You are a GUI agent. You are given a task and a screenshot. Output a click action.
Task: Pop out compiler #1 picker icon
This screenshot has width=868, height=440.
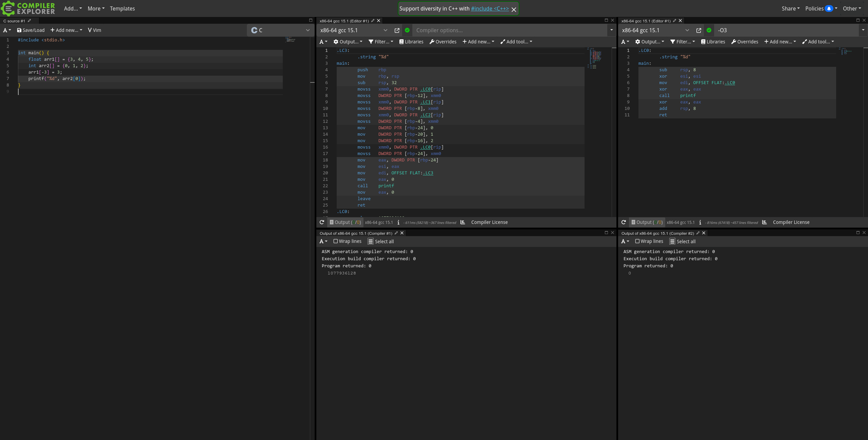coord(397,30)
